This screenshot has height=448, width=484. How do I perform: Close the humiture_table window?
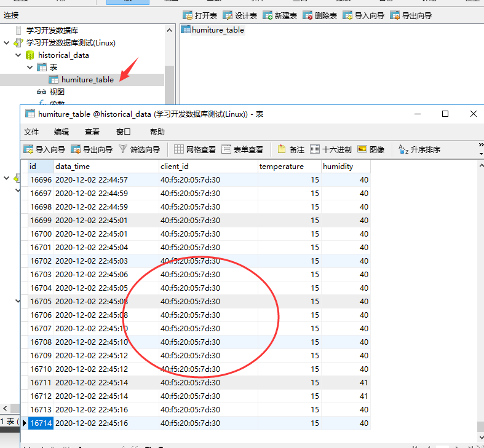[473, 114]
